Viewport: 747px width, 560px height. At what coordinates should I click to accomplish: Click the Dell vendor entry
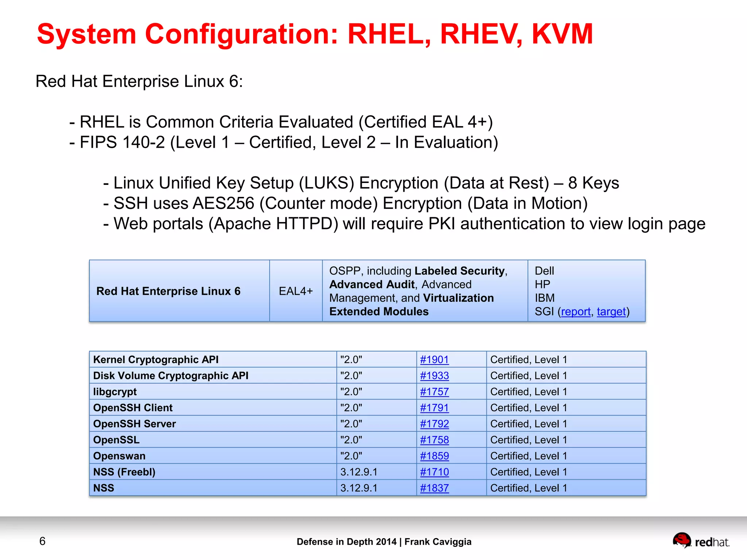coord(544,271)
